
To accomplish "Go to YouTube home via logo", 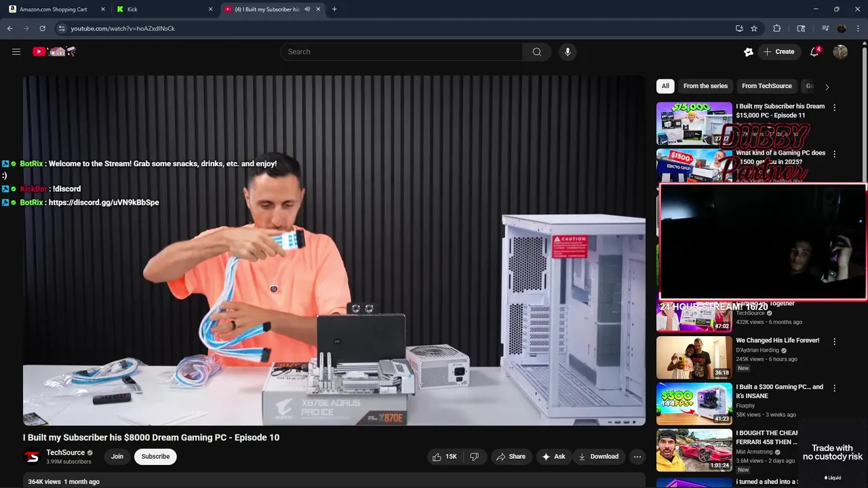I will click(54, 52).
